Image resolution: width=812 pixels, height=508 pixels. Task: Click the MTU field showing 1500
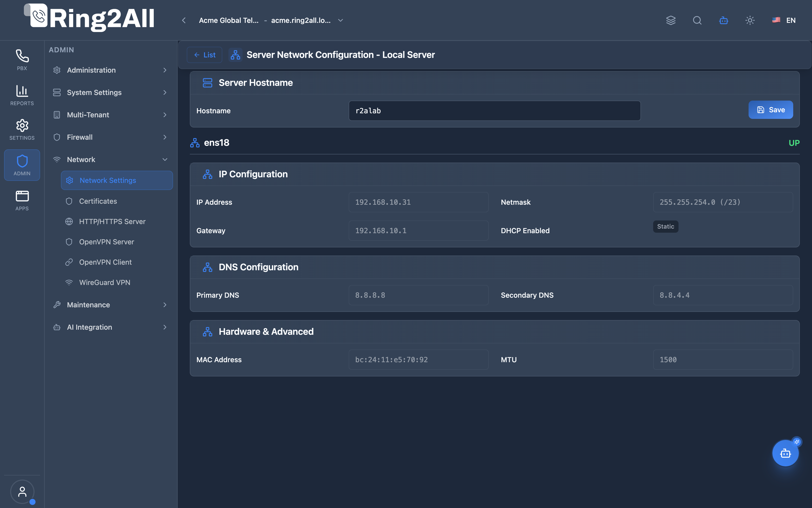coord(723,360)
